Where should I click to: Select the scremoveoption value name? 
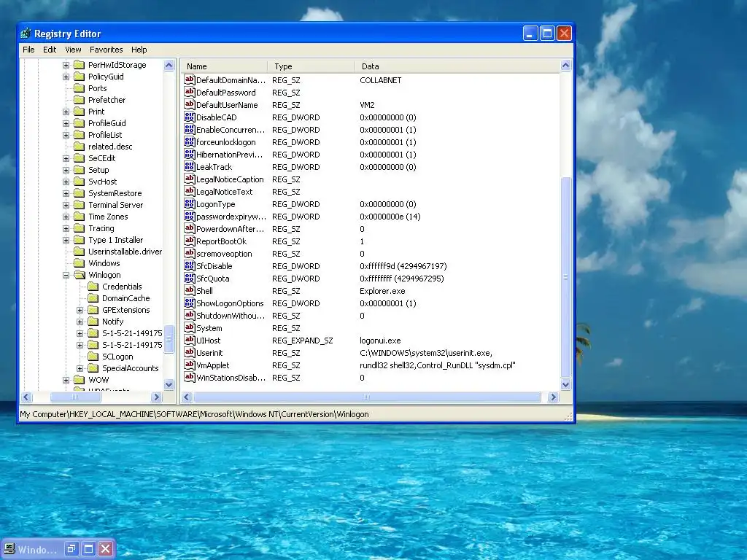coord(225,254)
